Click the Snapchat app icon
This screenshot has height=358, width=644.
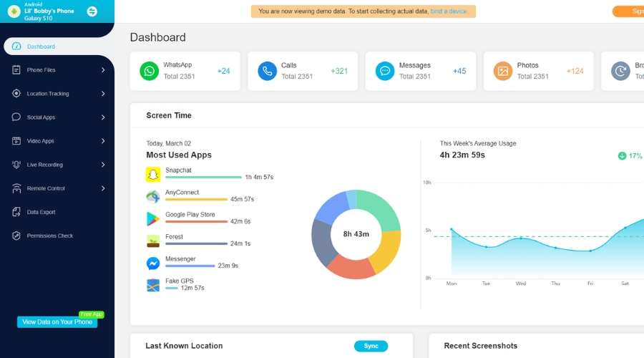pyautogui.click(x=153, y=174)
